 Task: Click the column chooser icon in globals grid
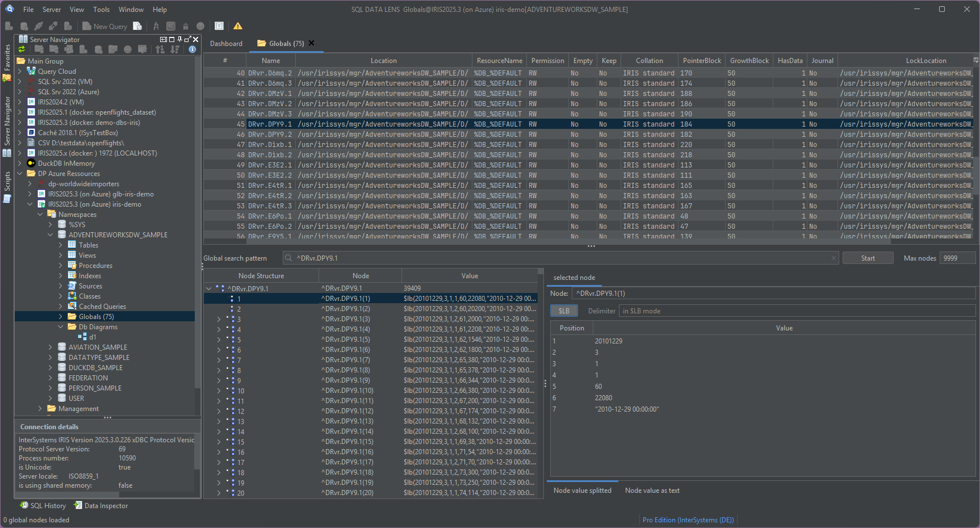976,60
